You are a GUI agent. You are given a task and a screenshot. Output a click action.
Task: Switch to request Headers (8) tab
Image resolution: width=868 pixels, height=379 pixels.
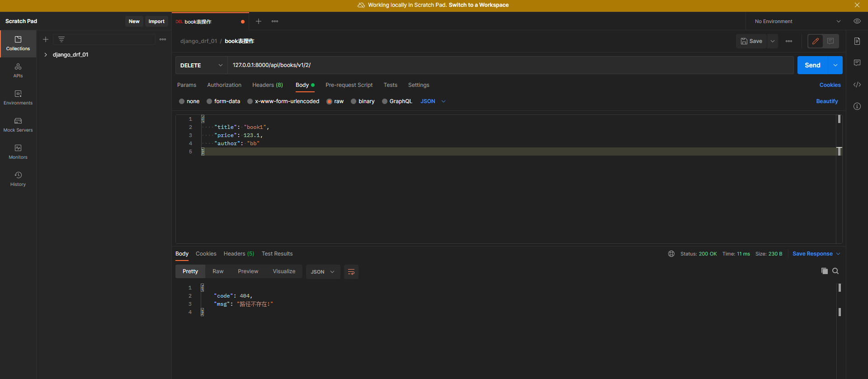[268, 85]
